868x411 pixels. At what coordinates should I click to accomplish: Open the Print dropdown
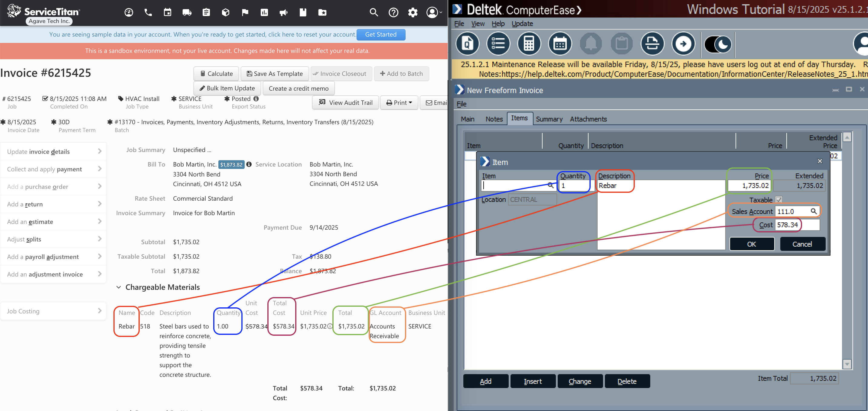pyautogui.click(x=399, y=103)
